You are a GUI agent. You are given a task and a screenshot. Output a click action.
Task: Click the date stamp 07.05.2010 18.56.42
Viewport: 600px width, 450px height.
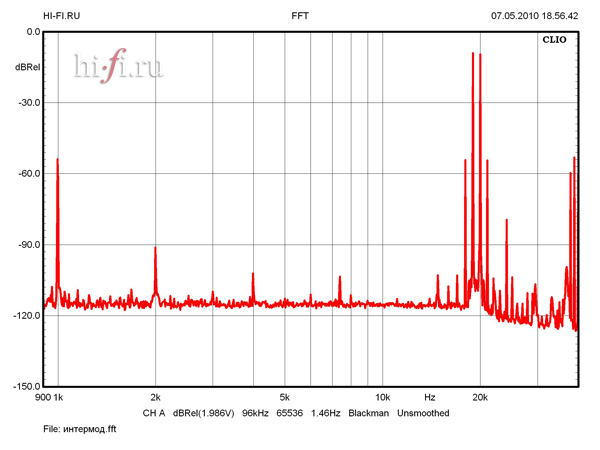pyautogui.click(x=534, y=16)
